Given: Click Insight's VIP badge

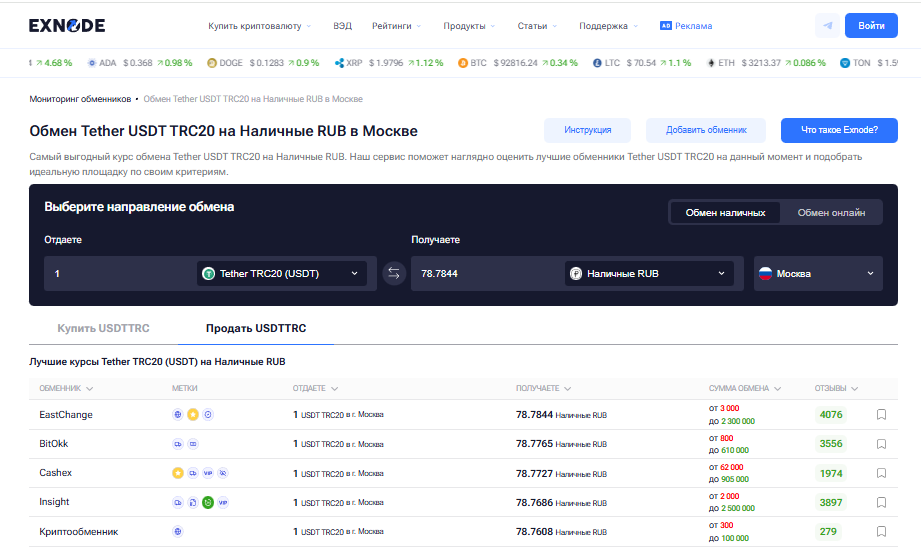Looking at the screenshot, I should [223, 502].
